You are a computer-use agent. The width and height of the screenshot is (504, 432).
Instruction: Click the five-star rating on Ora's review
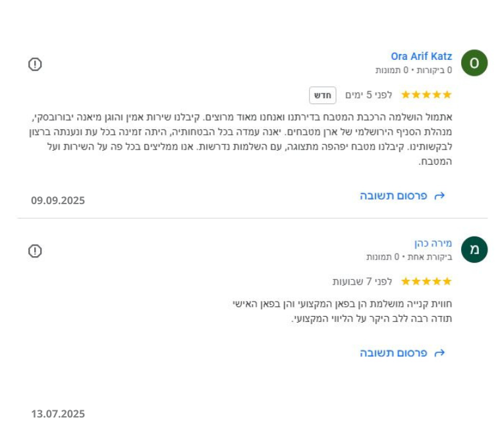426,95
